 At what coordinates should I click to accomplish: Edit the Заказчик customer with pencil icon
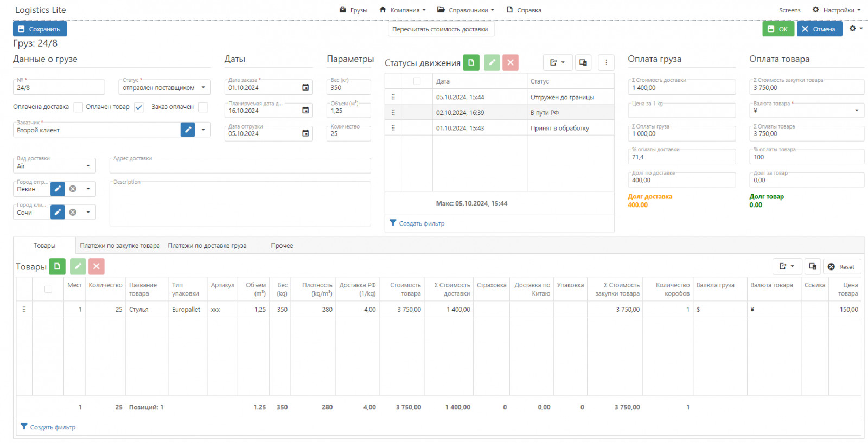[x=188, y=130]
